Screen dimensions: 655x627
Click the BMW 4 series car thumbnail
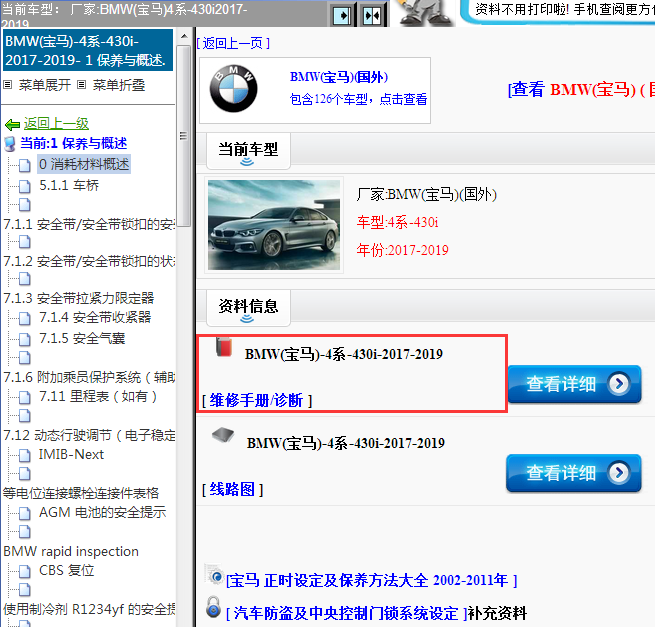[x=274, y=225]
